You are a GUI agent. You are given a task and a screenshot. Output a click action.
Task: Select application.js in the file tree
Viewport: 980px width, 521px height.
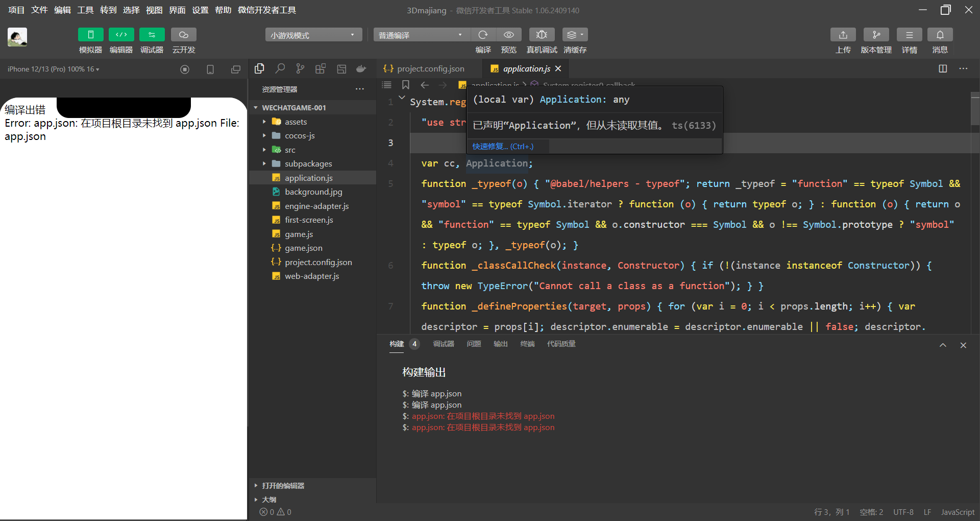point(312,178)
